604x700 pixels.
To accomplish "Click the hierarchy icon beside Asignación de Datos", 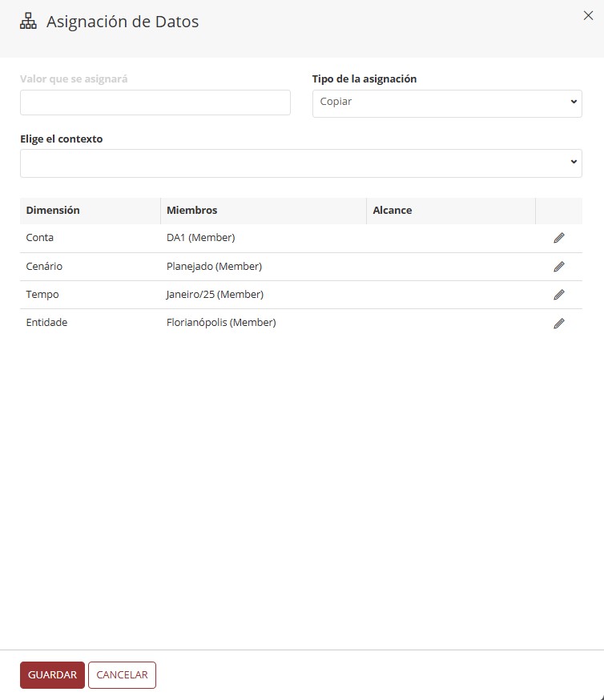I will (x=28, y=22).
